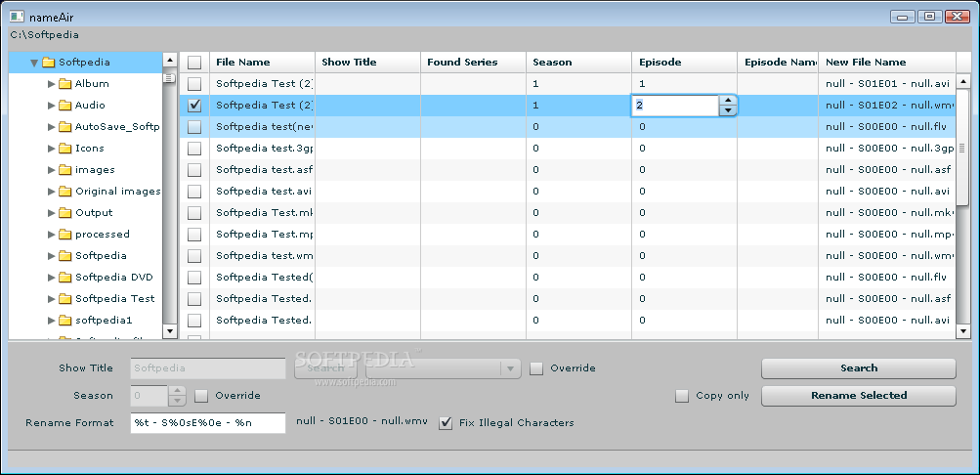The width and height of the screenshot is (980, 475).
Task: Click new name 'null - S01E01 - null.avi'
Action: click(x=887, y=84)
